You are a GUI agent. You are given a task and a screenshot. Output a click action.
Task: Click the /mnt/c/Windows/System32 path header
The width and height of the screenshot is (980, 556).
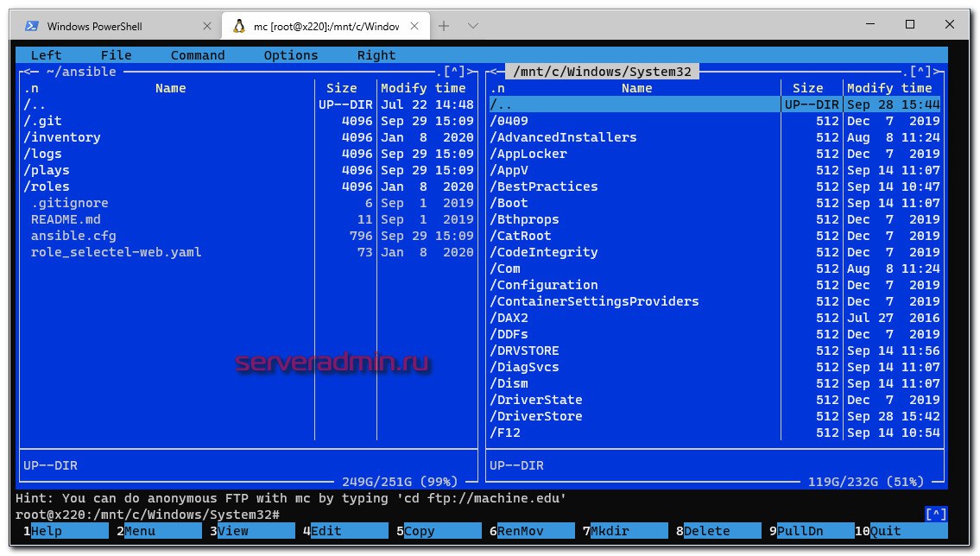pyautogui.click(x=602, y=72)
